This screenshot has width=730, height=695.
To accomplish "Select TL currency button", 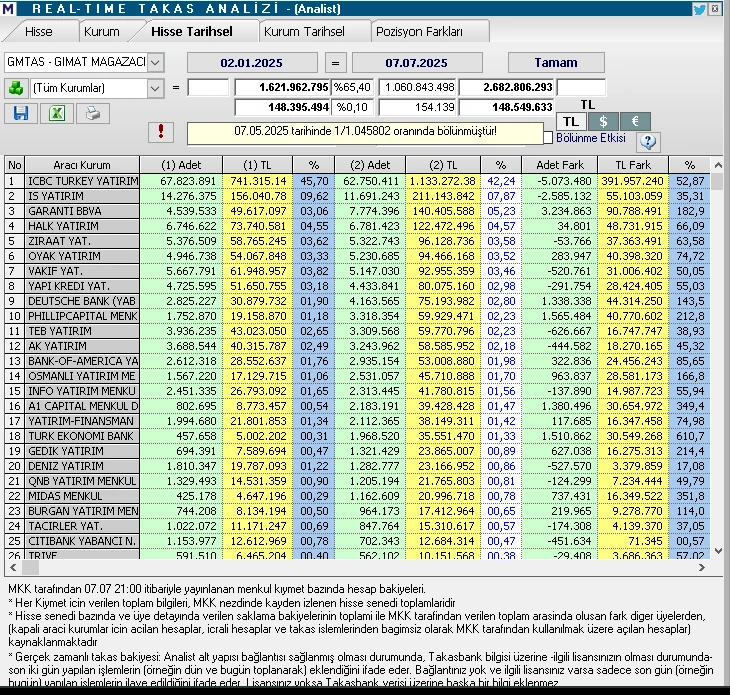I will [571, 122].
